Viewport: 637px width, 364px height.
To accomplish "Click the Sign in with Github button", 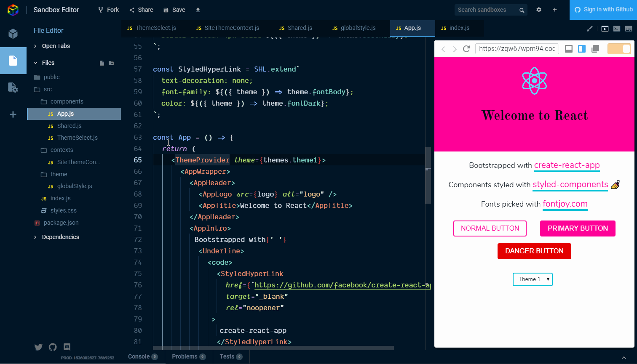I will pos(603,10).
